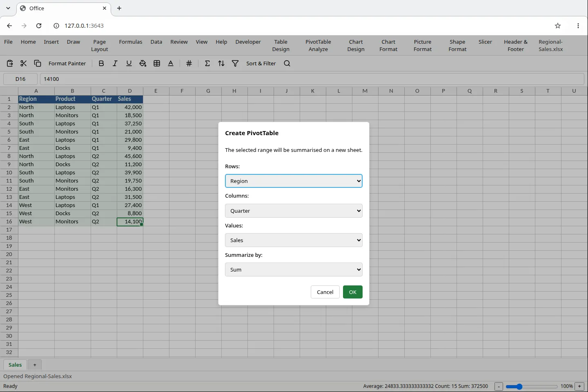Add a new sheet with plus button
Viewport: 588px width, 392px height.
(x=35, y=365)
